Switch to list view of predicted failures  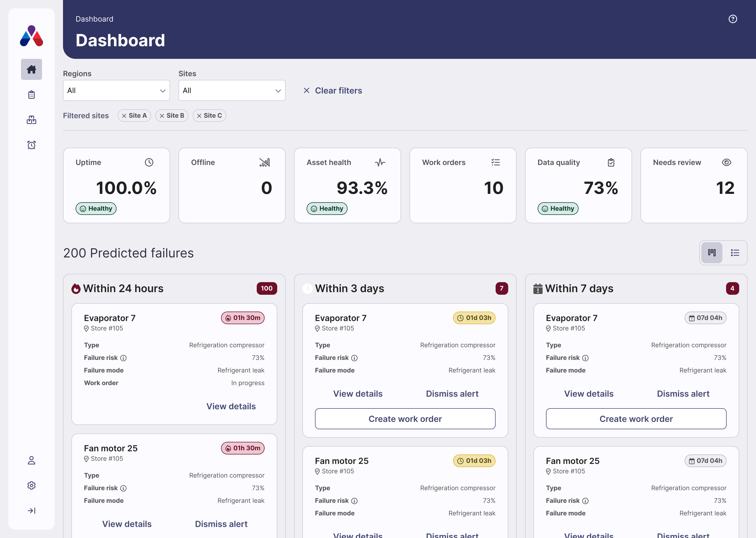[x=735, y=253]
